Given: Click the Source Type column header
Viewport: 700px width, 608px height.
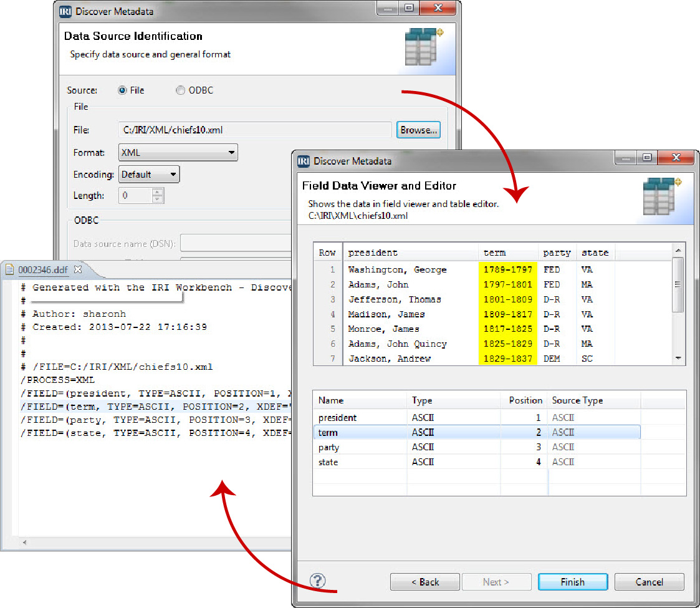Looking at the screenshot, I should [594, 400].
